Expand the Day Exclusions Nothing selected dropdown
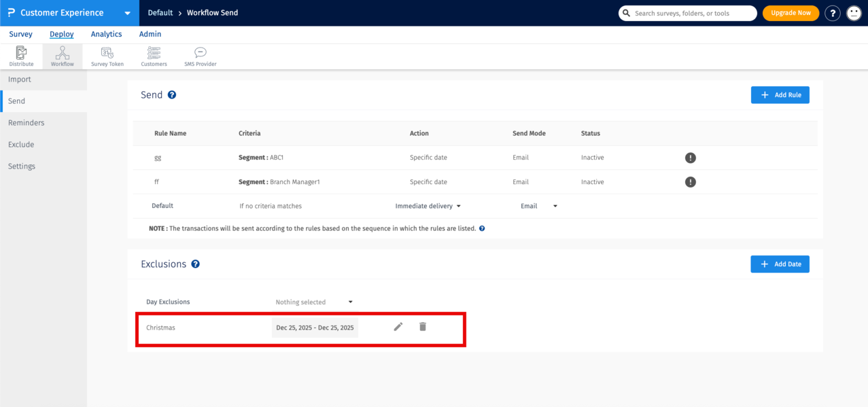868x407 pixels. pos(314,302)
